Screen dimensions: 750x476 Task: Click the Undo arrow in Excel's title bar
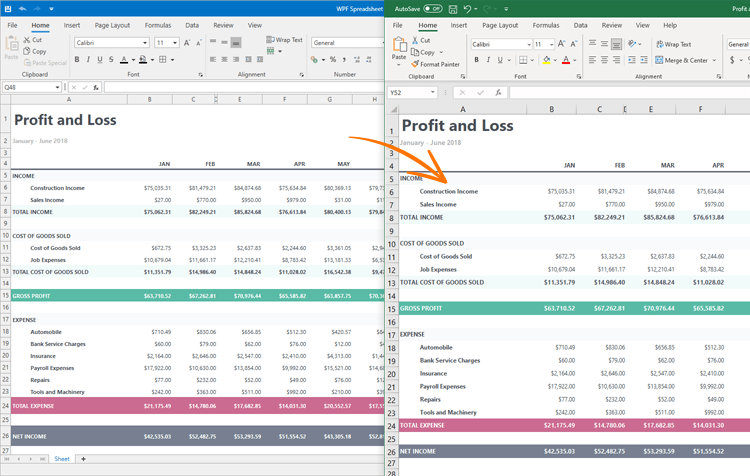(470, 8)
